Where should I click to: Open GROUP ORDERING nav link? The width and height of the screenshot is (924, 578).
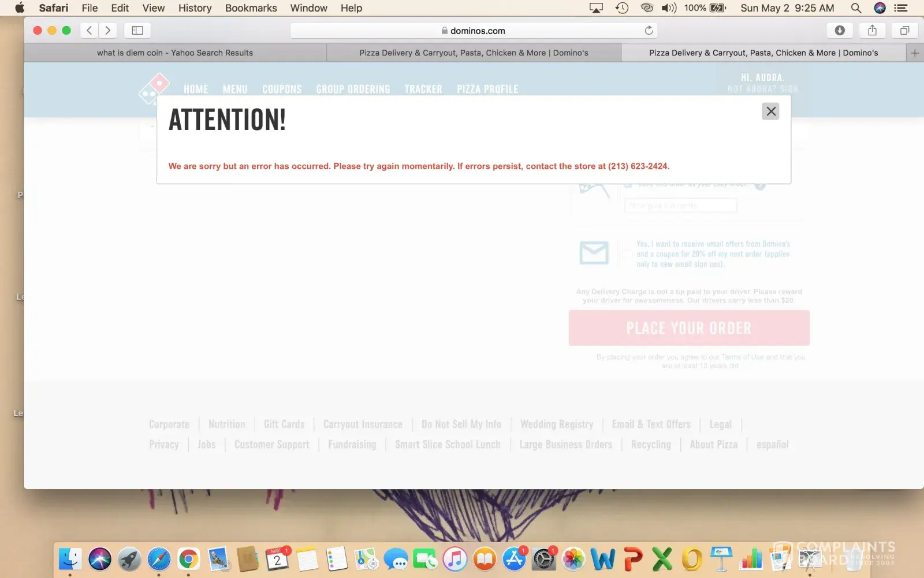(x=353, y=90)
